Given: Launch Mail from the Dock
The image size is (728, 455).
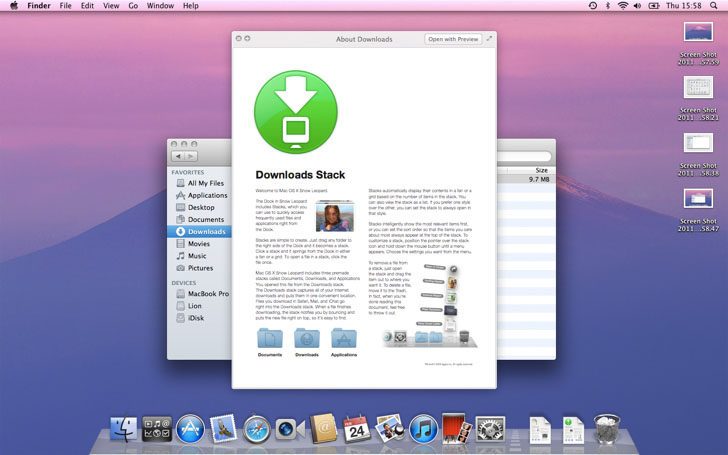Looking at the screenshot, I should pos(223,428).
